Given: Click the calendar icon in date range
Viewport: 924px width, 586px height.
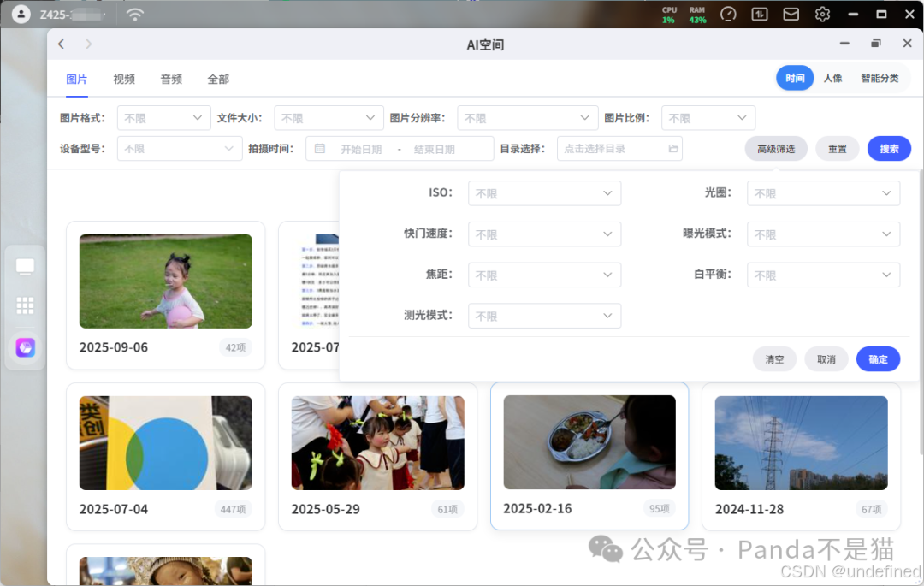Looking at the screenshot, I should click(x=319, y=148).
